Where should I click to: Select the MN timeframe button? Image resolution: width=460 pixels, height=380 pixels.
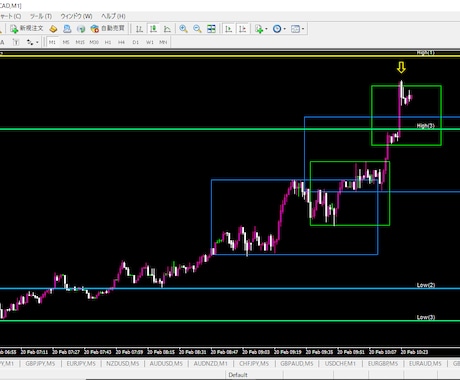(163, 42)
